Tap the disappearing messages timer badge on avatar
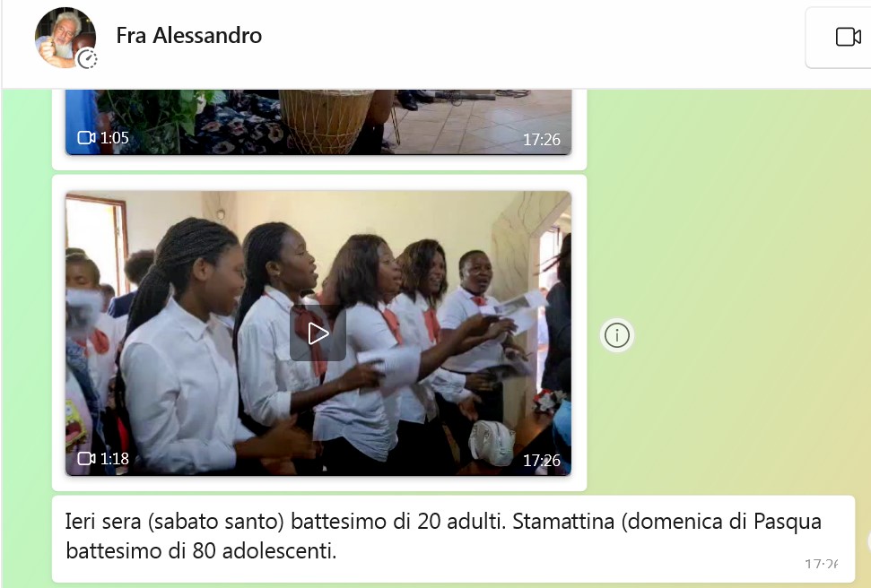871x588 pixels. (x=87, y=58)
